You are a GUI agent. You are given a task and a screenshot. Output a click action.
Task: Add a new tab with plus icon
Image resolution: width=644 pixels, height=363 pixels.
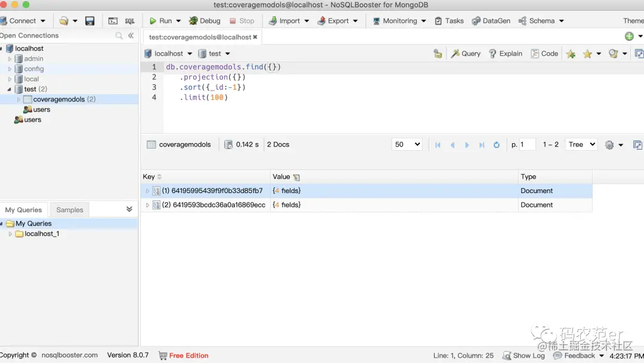(x=629, y=36)
